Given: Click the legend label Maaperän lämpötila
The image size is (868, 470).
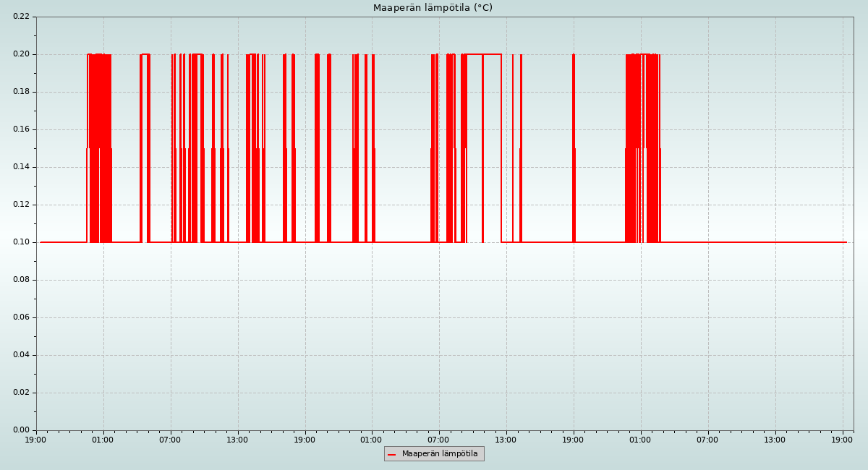Looking at the screenshot, I should [x=440, y=454].
